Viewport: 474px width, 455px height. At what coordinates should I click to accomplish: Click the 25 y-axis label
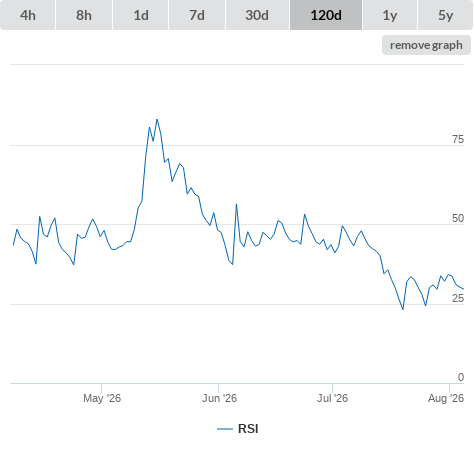[458, 298]
